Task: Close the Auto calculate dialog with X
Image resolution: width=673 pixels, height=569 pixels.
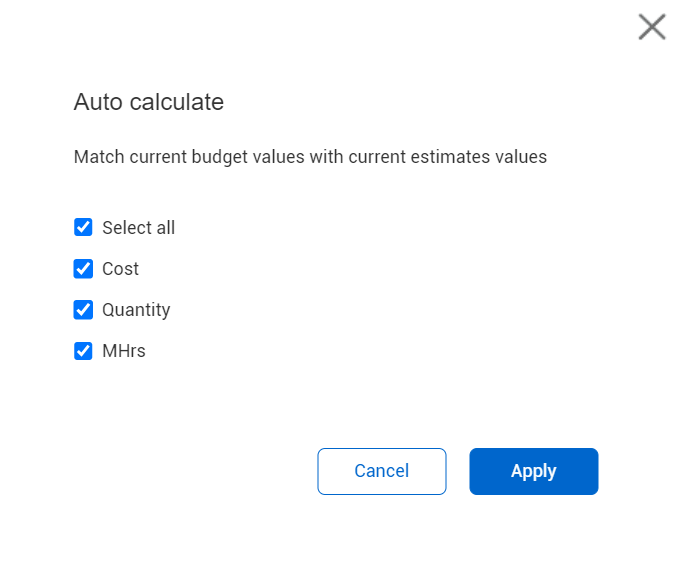Action: click(652, 27)
